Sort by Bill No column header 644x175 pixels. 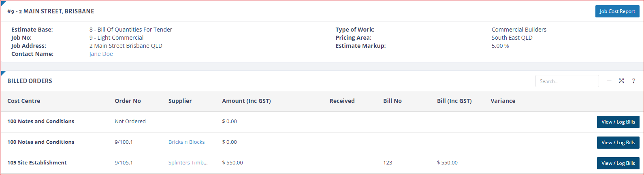point(392,101)
